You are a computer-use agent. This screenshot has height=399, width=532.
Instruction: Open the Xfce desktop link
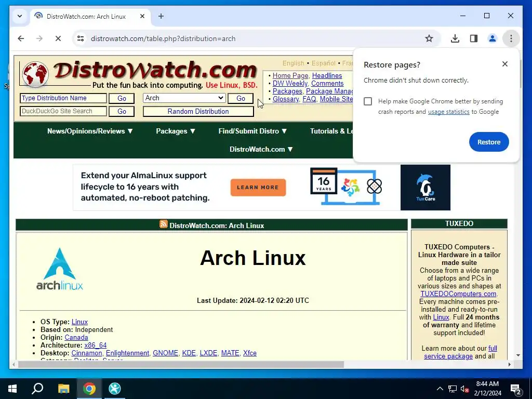(x=250, y=353)
